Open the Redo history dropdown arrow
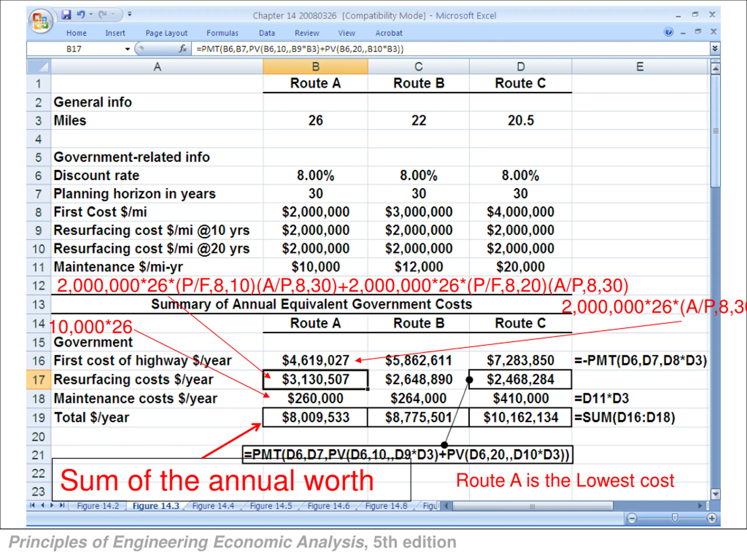The image size is (747, 560). coord(113,15)
